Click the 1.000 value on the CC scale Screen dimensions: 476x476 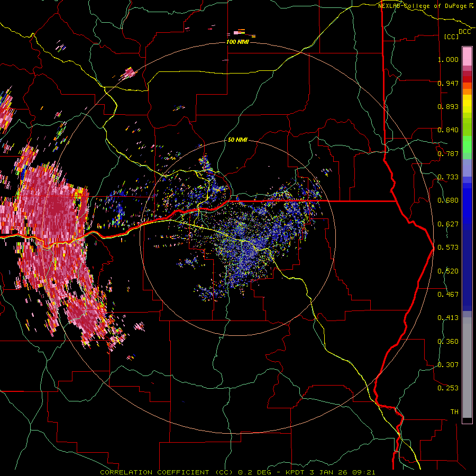pos(448,59)
